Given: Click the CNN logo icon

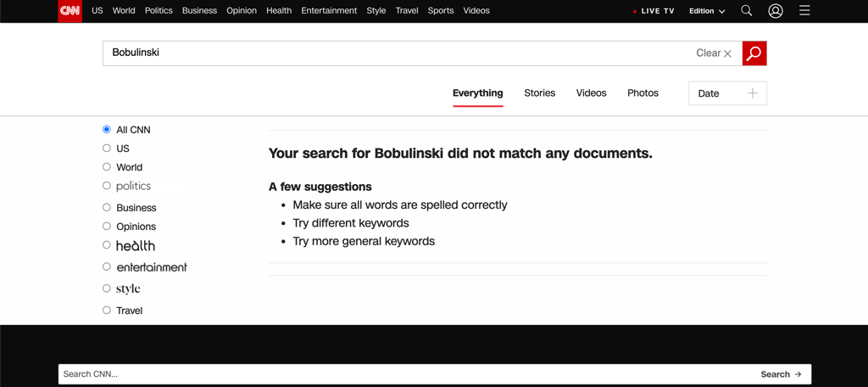Looking at the screenshot, I should [70, 11].
